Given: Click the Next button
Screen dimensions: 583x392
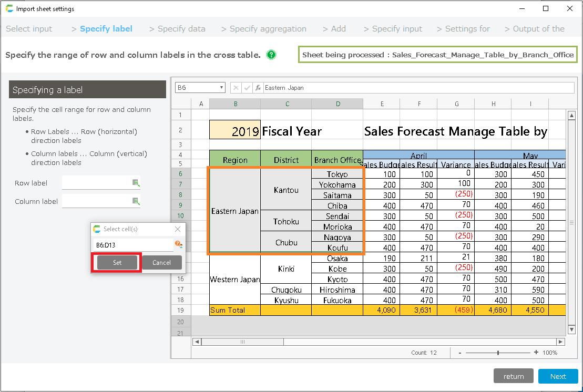Looking at the screenshot, I should pyautogui.click(x=558, y=376).
